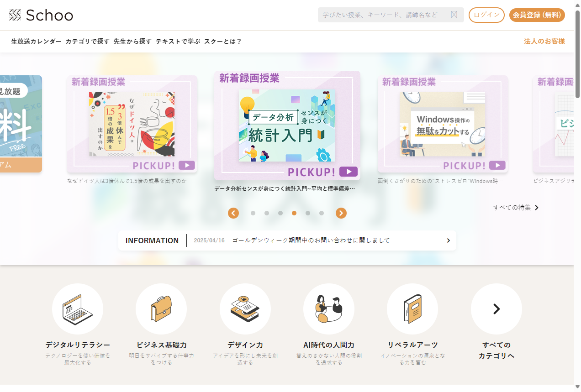This screenshot has width=581, height=392.
Task: Expand すべてのカテゴリへ chevron circle
Action: click(496, 309)
